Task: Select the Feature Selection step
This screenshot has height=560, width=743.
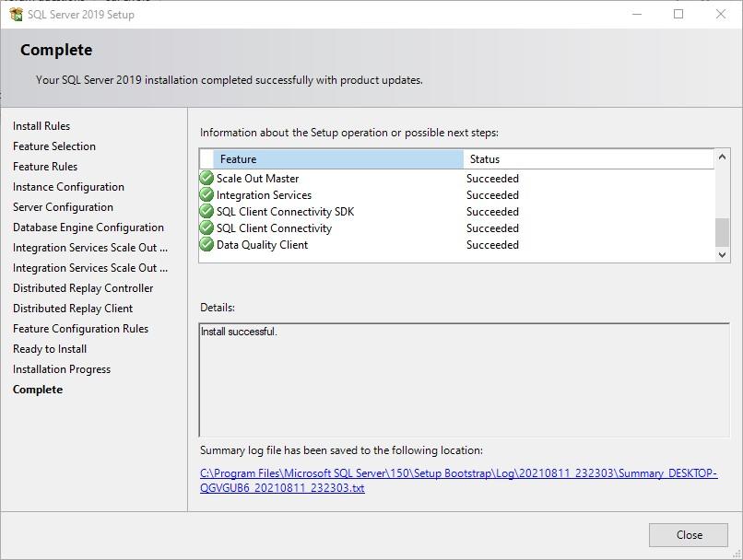Action: (54, 146)
